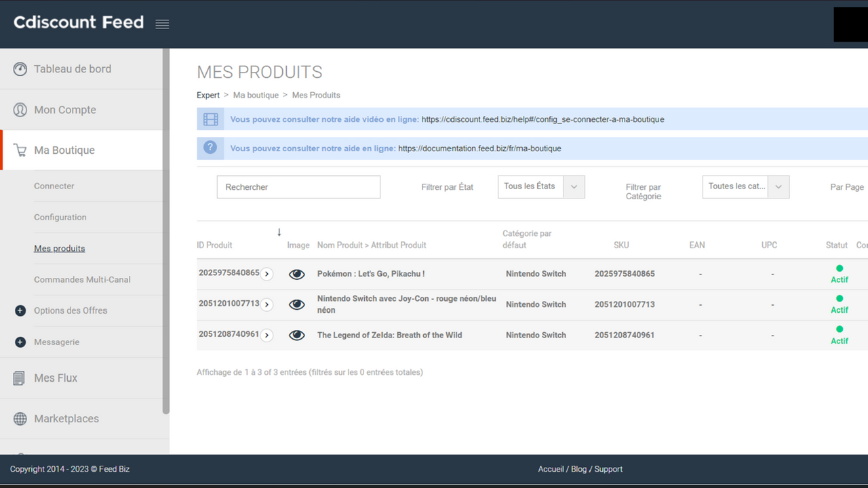Click the Ma Boutique cart icon

coord(20,150)
